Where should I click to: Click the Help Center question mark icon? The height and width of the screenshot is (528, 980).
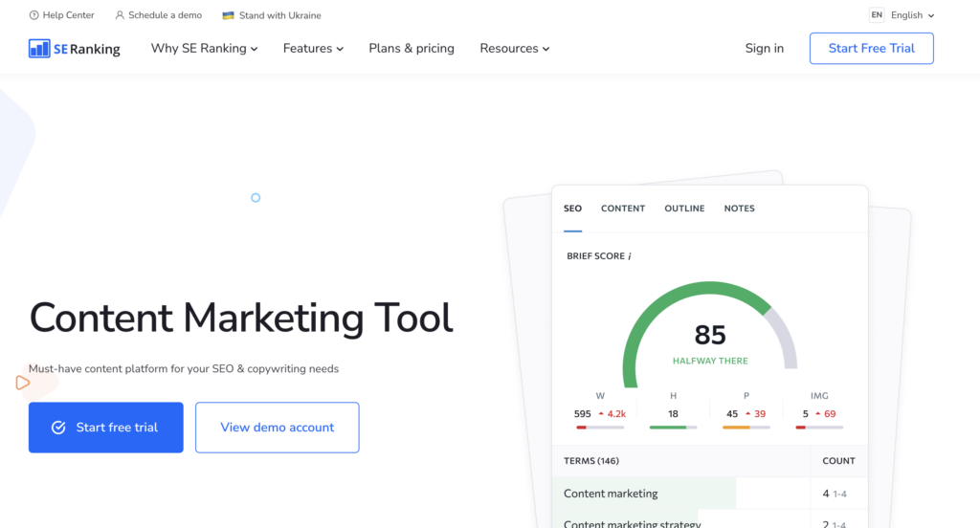[x=33, y=15]
